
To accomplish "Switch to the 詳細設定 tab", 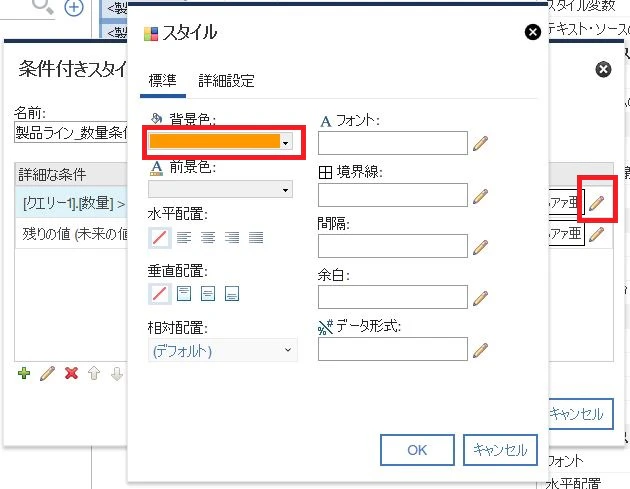I will [x=226, y=81].
